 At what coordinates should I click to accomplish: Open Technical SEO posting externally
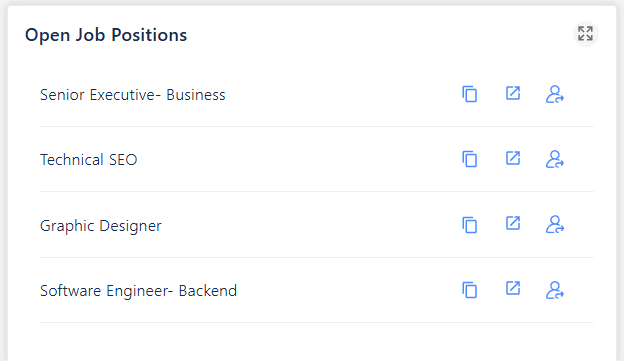[513, 158]
